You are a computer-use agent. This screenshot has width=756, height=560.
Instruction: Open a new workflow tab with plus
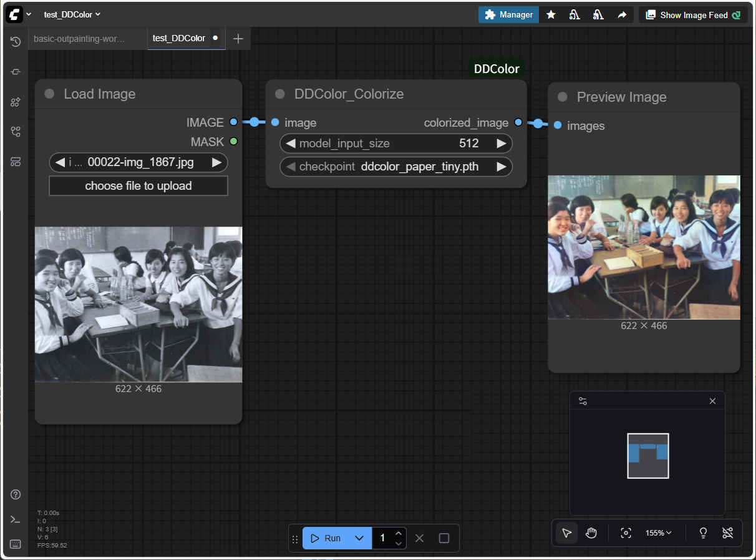[x=238, y=39]
